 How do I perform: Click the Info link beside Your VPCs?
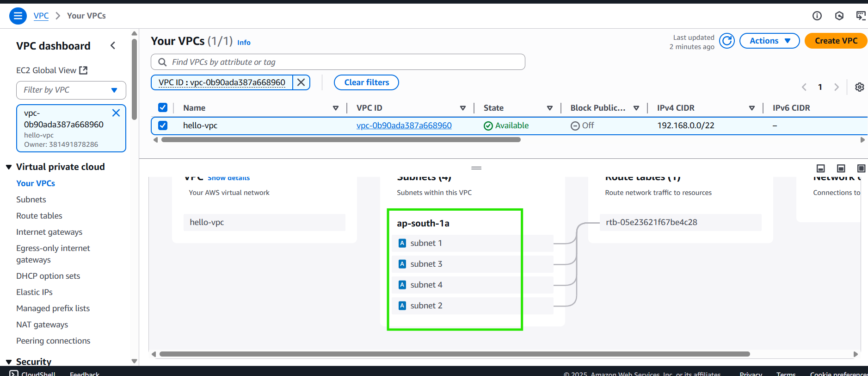(244, 43)
